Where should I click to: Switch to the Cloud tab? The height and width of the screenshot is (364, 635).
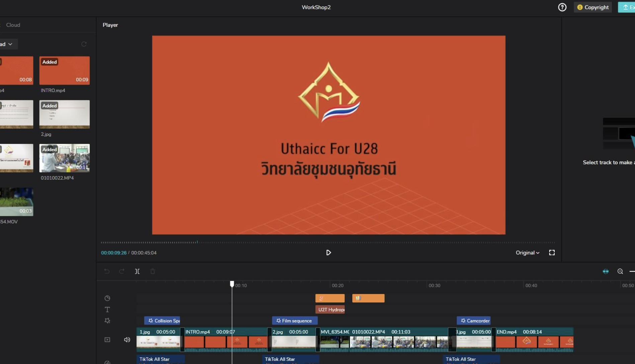point(13,25)
